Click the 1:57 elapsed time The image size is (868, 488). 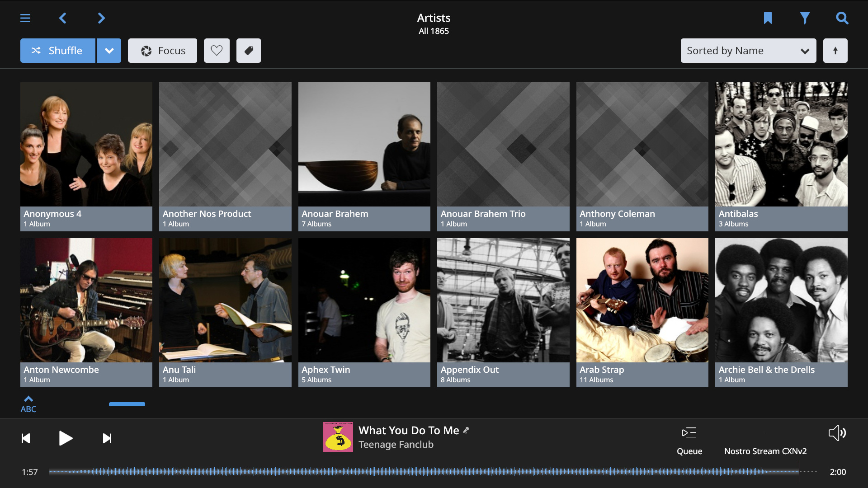point(30,472)
